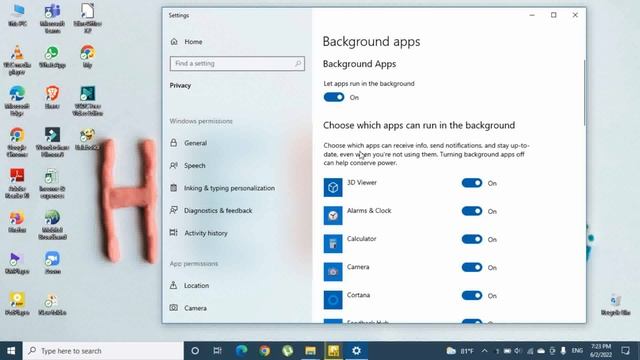Go to Inking & typing personalization

pyautogui.click(x=229, y=188)
